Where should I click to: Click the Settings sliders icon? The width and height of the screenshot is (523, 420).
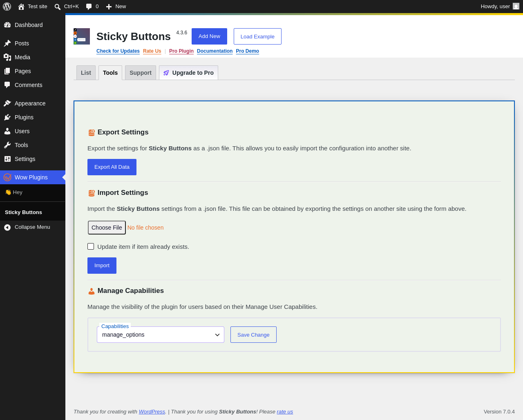[x=7, y=159]
